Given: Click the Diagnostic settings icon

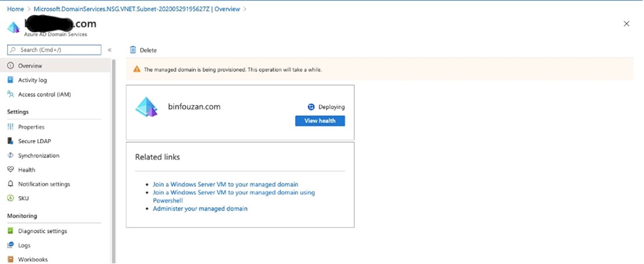Looking at the screenshot, I should pyautogui.click(x=10, y=231).
